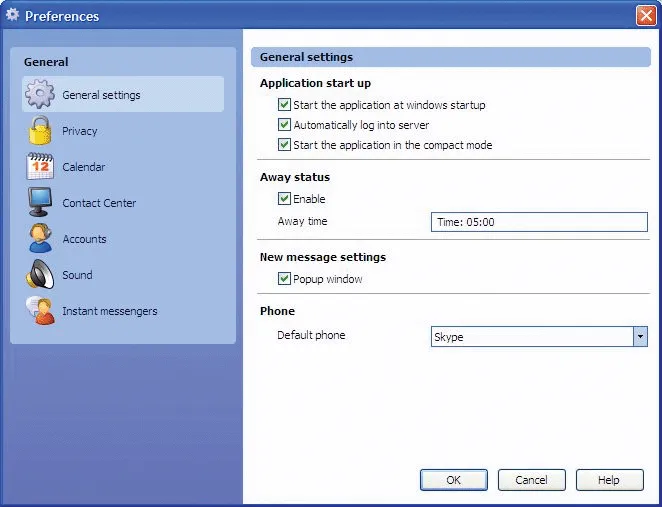Viewport: 662px width, 507px height.
Task: Toggle Away status Enable checkbox
Action: point(284,198)
